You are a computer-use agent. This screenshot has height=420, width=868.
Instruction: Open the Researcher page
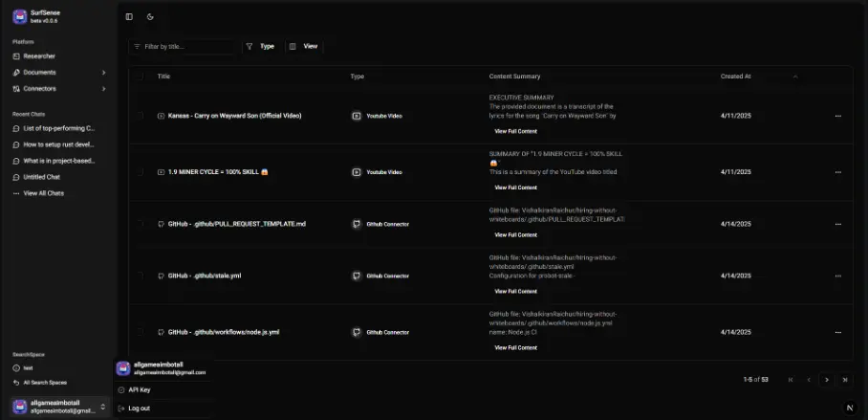38,56
